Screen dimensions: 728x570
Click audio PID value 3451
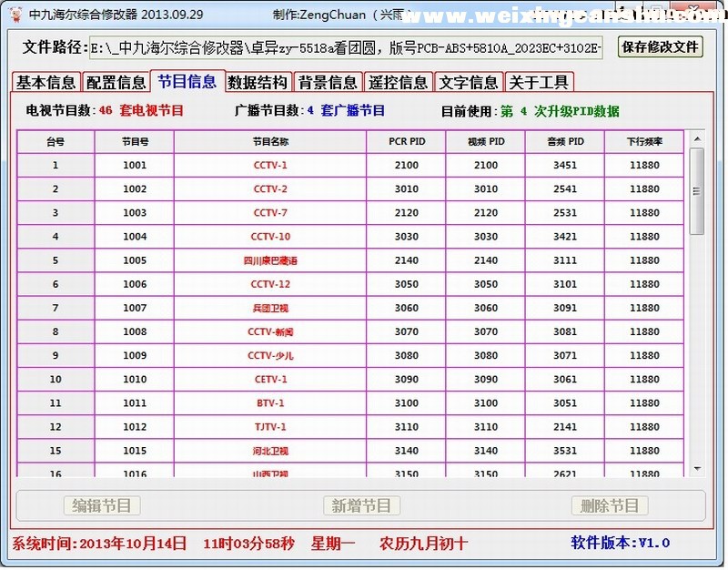[565, 166]
